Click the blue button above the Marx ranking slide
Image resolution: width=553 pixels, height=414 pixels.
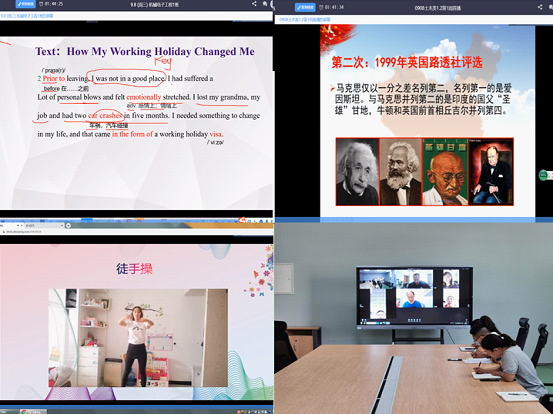tap(305, 7)
